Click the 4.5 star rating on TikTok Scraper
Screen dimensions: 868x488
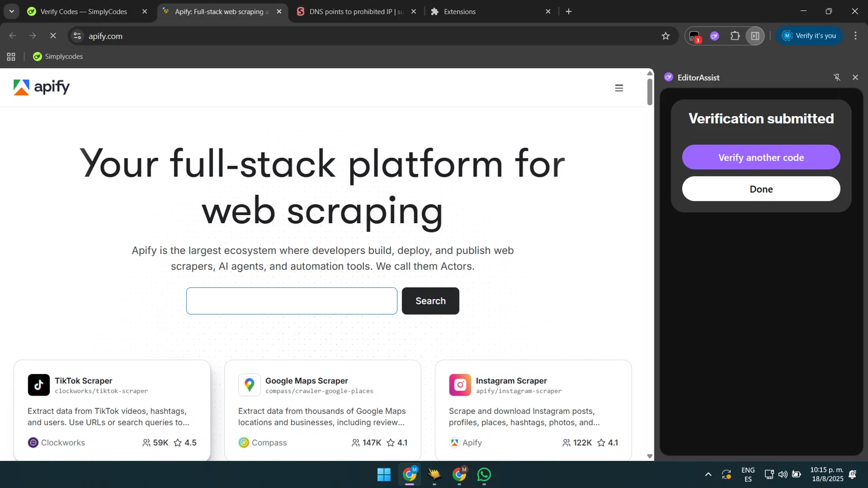185,442
